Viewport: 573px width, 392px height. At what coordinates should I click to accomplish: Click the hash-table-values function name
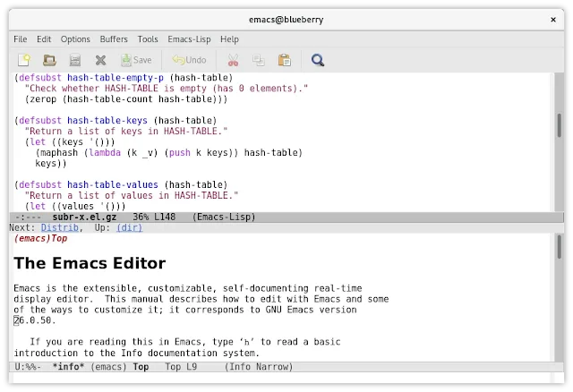(x=113, y=185)
